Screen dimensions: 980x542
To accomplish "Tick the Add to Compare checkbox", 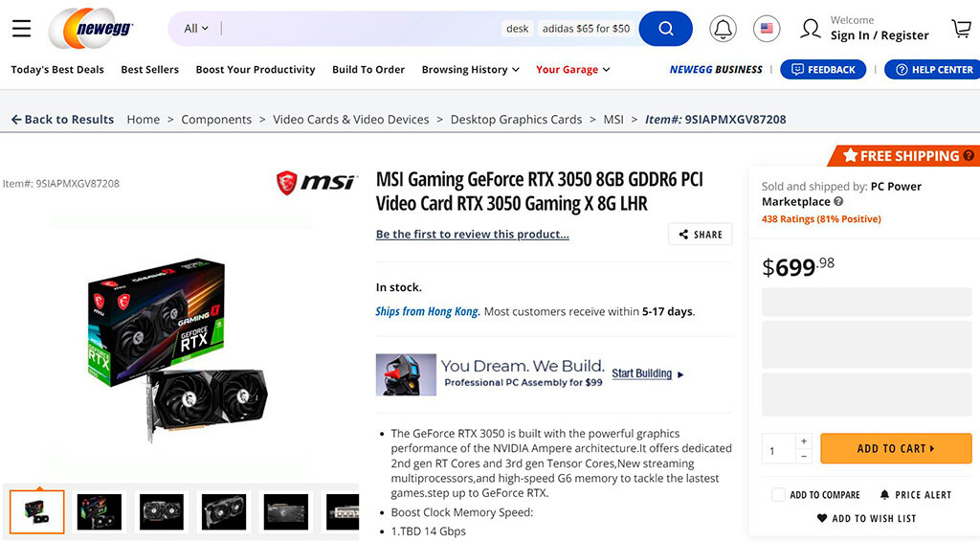I will click(x=778, y=494).
